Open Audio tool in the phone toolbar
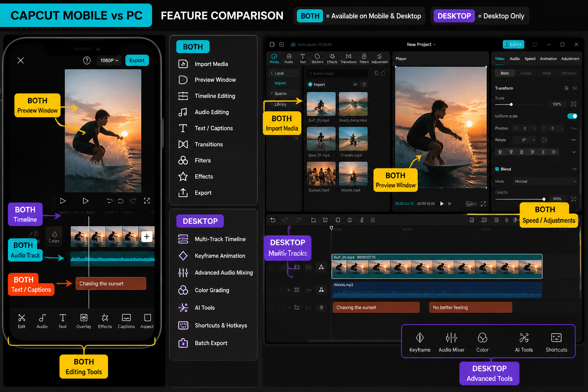This screenshot has height=392, width=588. pos(42,321)
